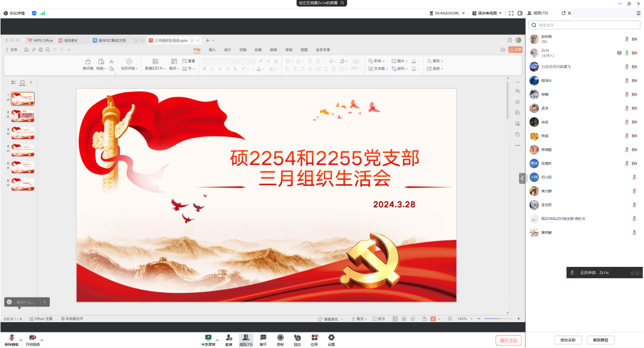Click the 备注 notes button in status bar

(358, 319)
